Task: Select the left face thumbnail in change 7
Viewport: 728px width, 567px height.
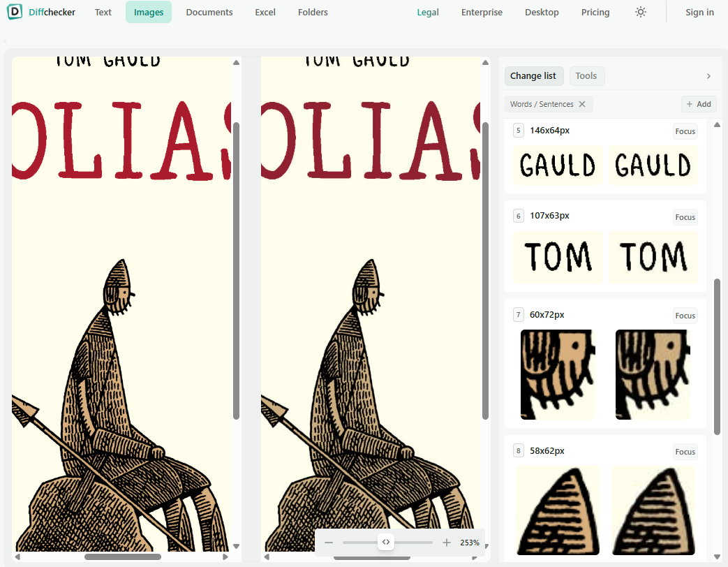Action: [558, 374]
